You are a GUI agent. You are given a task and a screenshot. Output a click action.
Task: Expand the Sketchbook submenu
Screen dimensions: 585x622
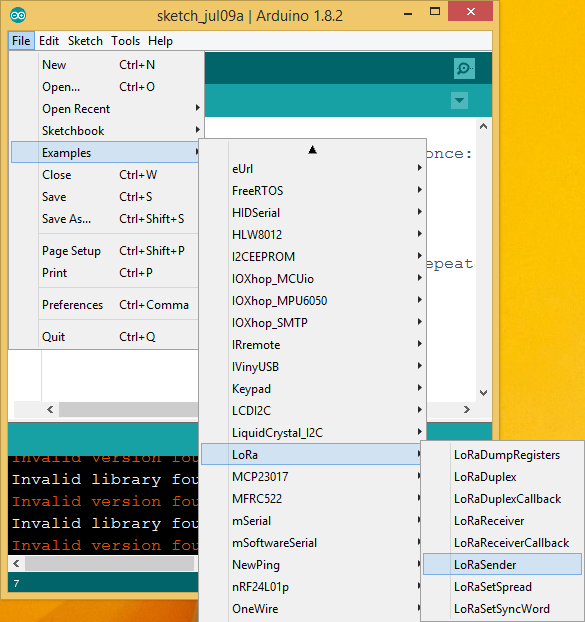105,131
